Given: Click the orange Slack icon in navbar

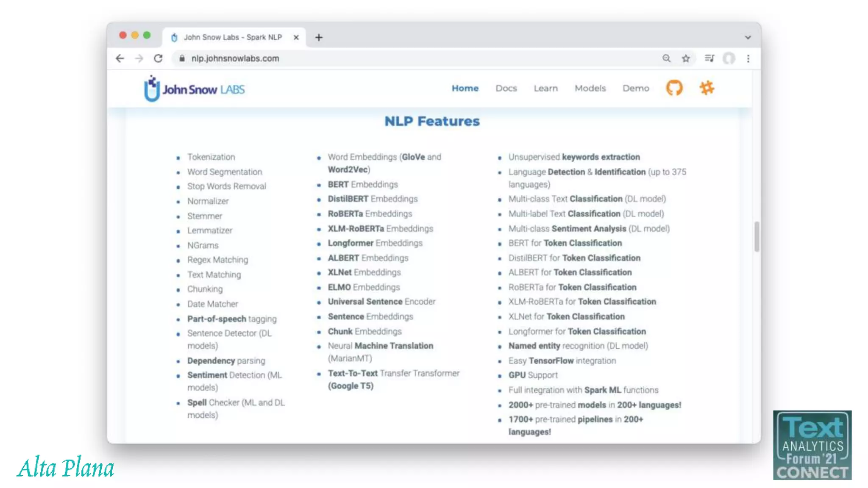Looking at the screenshot, I should coord(707,88).
